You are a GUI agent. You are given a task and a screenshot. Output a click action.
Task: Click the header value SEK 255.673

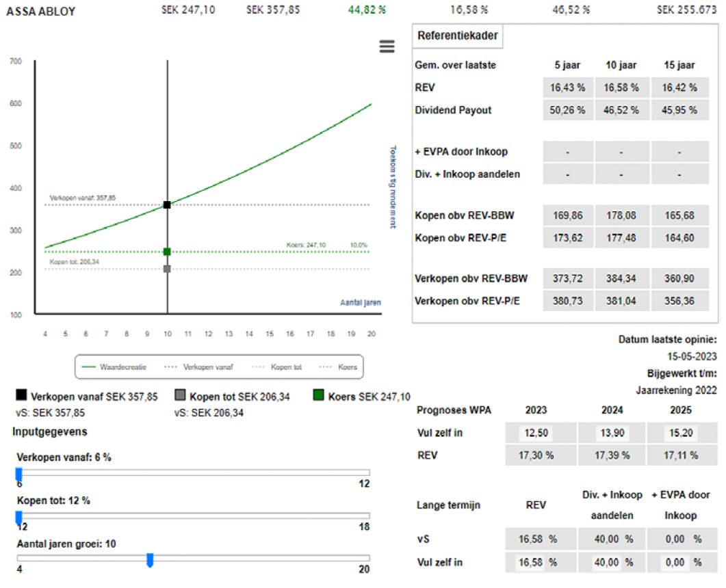pyautogui.click(x=686, y=10)
